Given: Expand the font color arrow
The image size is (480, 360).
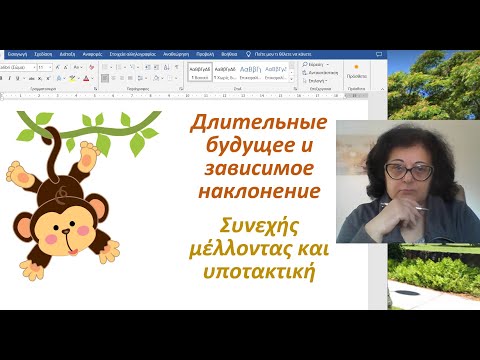Looking at the screenshot, I should pyautogui.click(x=92, y=78).
